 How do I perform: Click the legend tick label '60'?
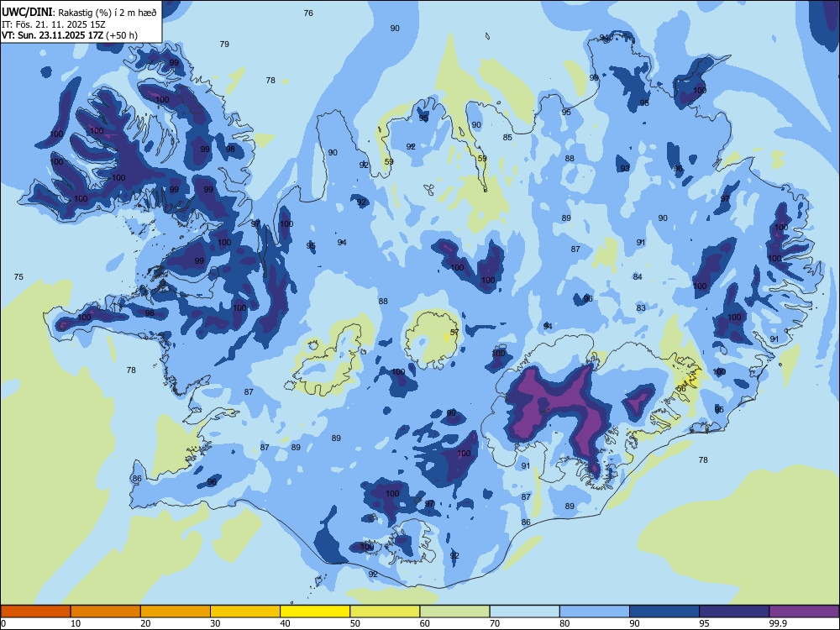(x=425, y=623)
